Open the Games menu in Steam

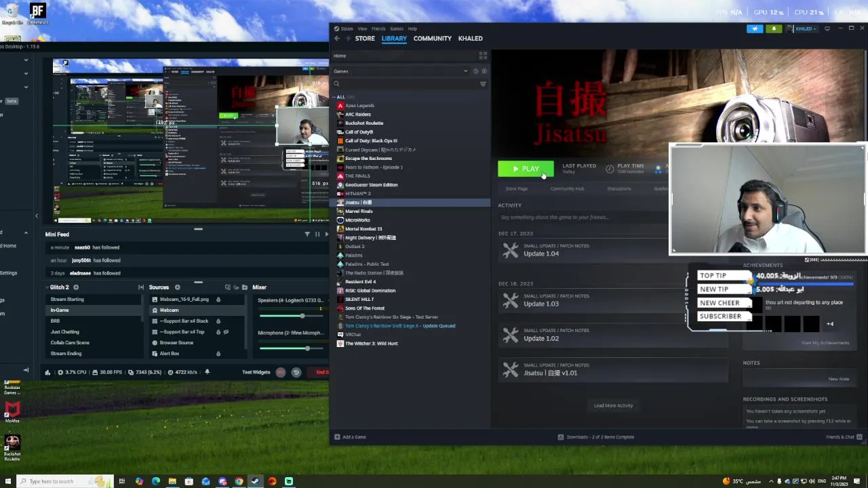click(x=397, y=28)
